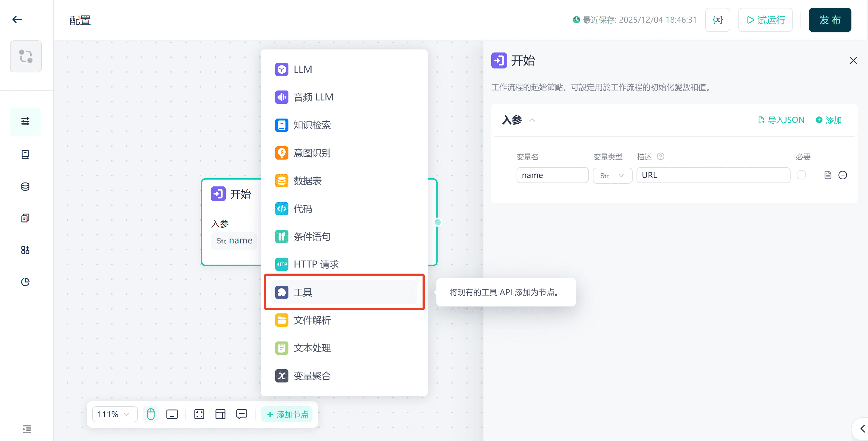This screenshot has width=868, height=441.
Task: Click the database icon in the left sidebar
Action: point(25,186)
